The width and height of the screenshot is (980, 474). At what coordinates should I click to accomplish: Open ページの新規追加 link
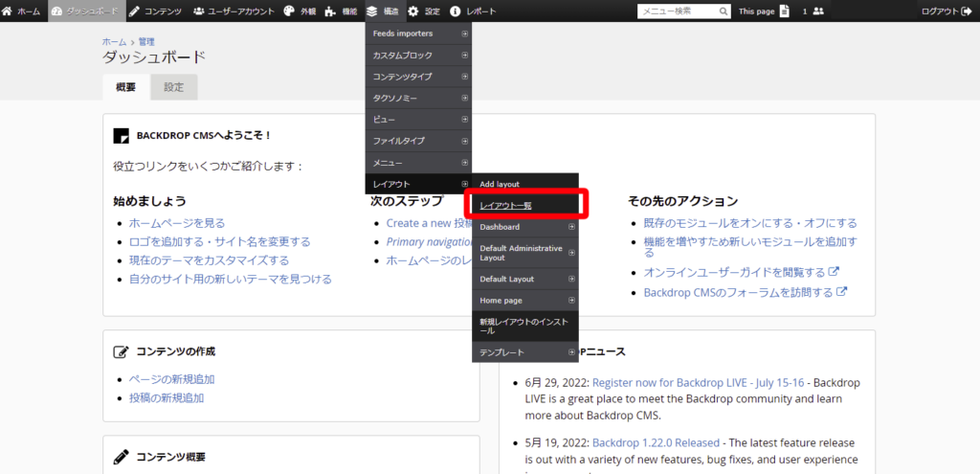[172, 379]
